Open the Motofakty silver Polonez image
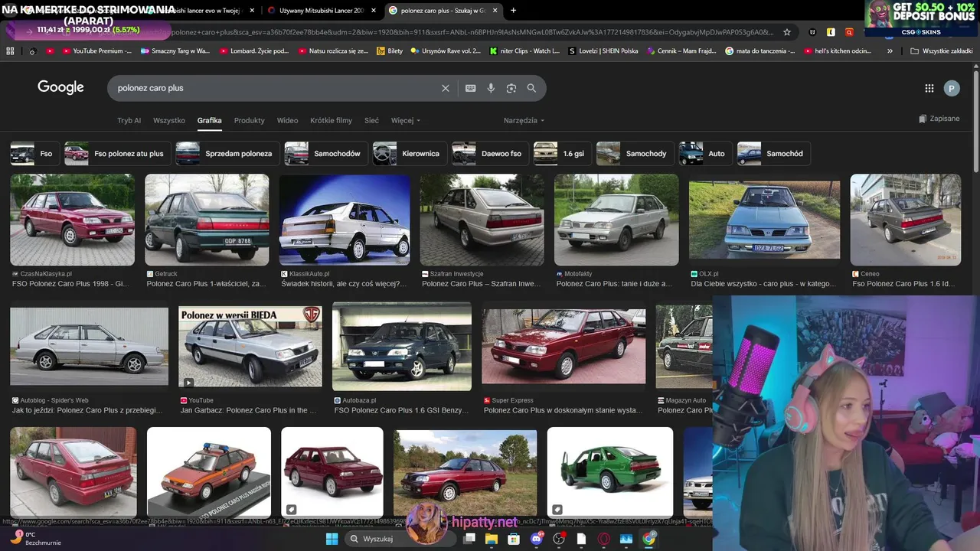980x551 pixels. click(x=616, y=220)
